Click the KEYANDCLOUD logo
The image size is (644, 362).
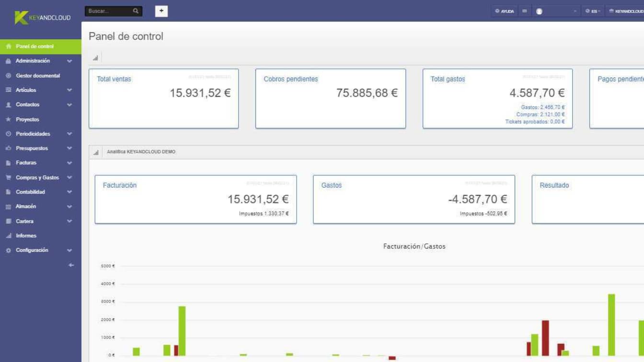click(42, 18)
